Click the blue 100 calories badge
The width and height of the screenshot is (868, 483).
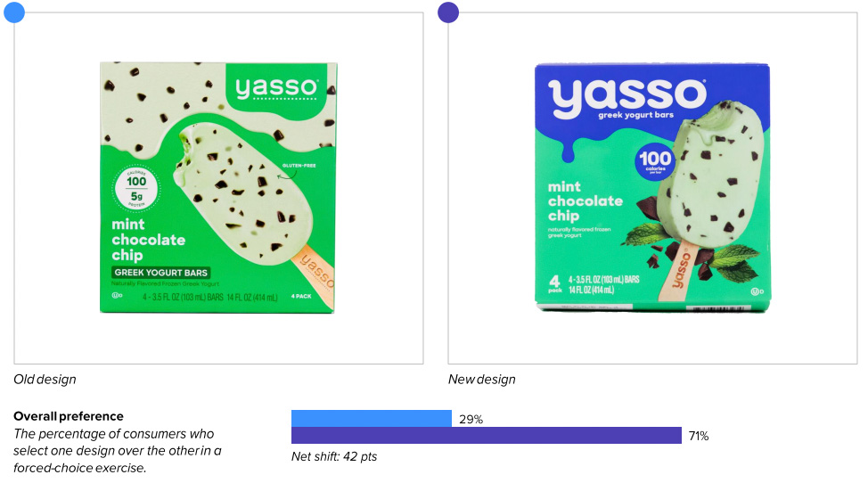click(655, 162)
